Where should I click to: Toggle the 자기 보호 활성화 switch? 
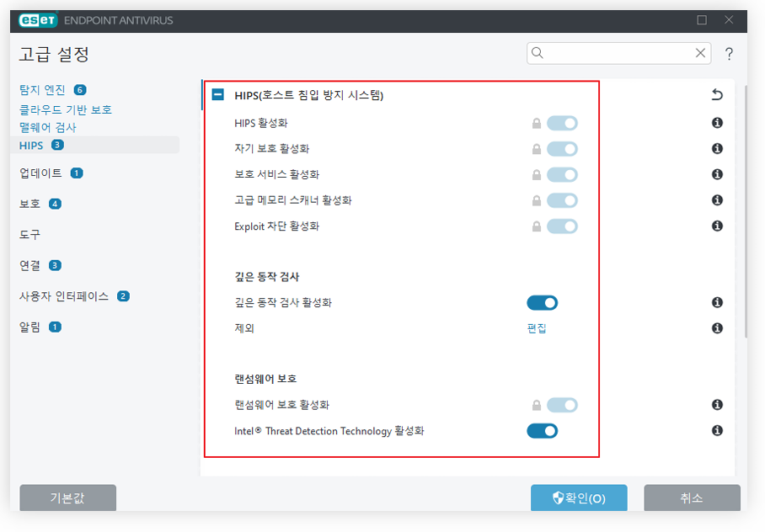tap(562, 149)
